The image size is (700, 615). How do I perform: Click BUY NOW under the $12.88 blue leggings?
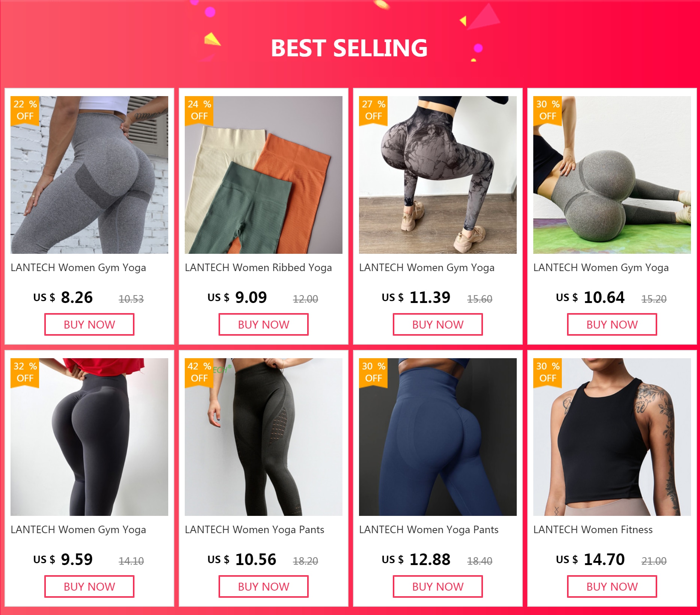pyautogui.click(x=438, y=586)
